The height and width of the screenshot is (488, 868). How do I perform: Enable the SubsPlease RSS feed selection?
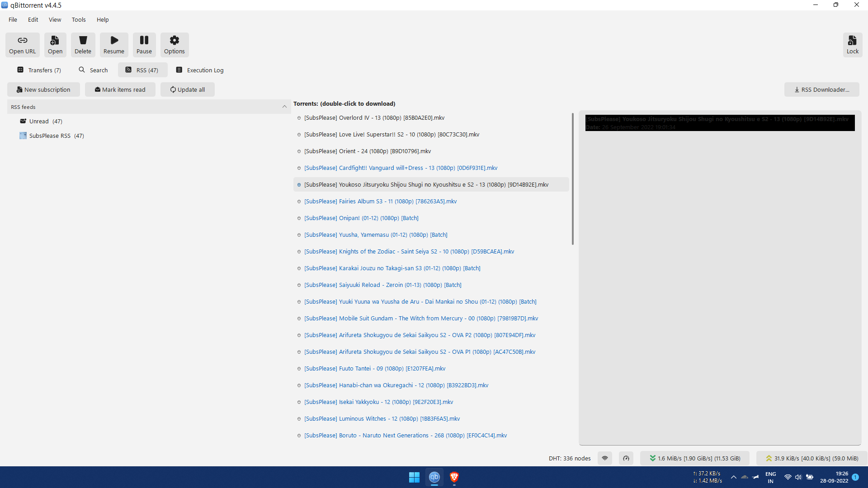52,136
